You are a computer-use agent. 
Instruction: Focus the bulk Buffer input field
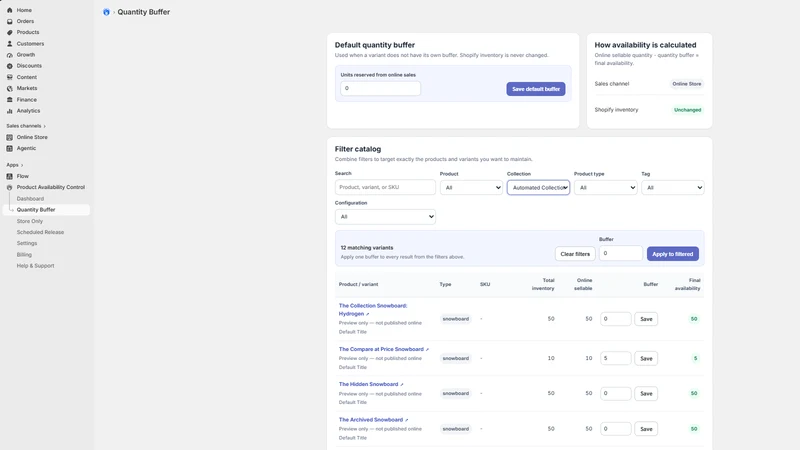(x=620, y=253)
